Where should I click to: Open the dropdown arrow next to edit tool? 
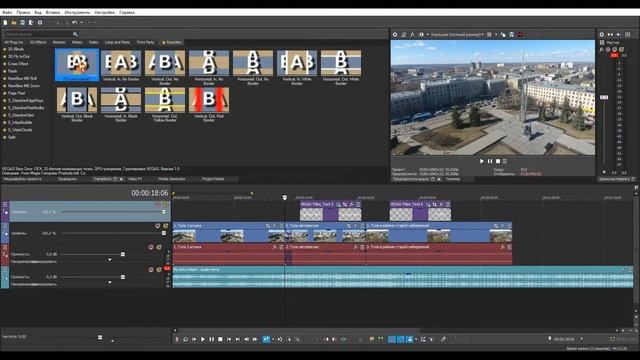(x=273, y=339)
